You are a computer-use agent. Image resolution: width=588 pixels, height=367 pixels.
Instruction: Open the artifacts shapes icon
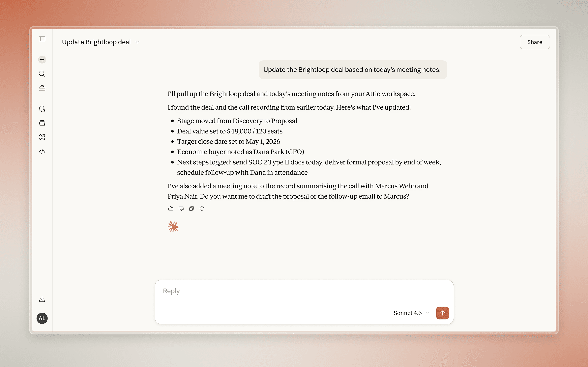[x=42, y=137]
